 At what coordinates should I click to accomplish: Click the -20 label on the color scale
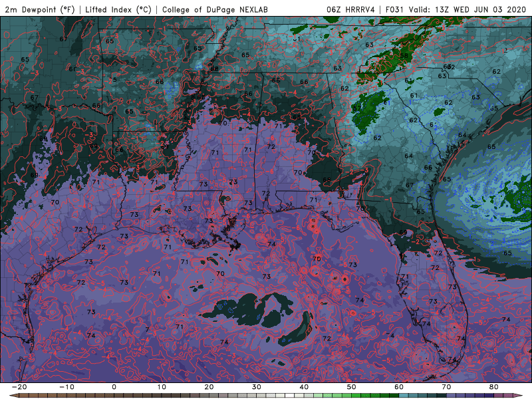tap(19, 387)
